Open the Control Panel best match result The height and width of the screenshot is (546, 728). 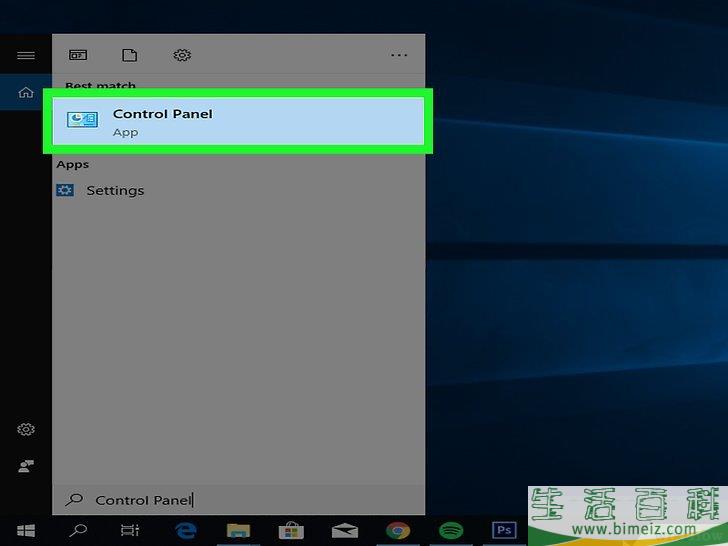coord(238,121)
